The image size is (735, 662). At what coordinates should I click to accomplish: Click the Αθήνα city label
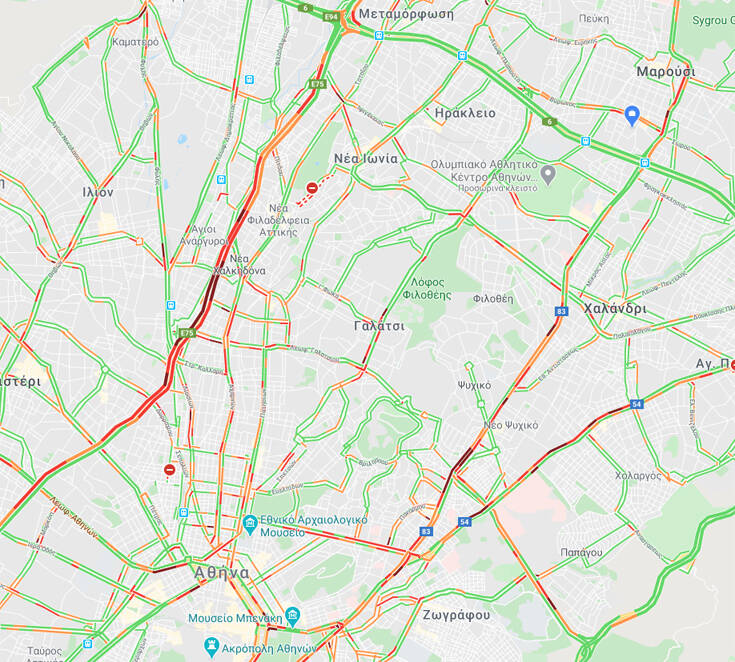coord(222,573)
